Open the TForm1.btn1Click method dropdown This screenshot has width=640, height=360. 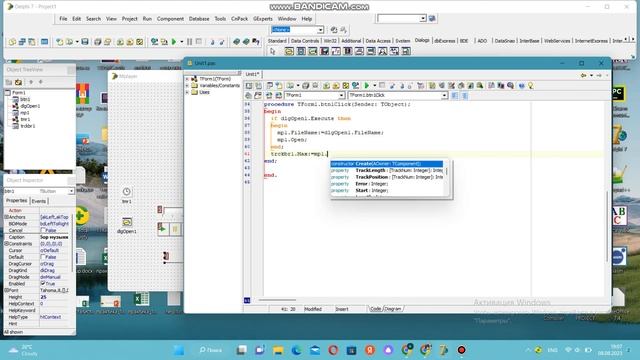(x=444, y=95)
